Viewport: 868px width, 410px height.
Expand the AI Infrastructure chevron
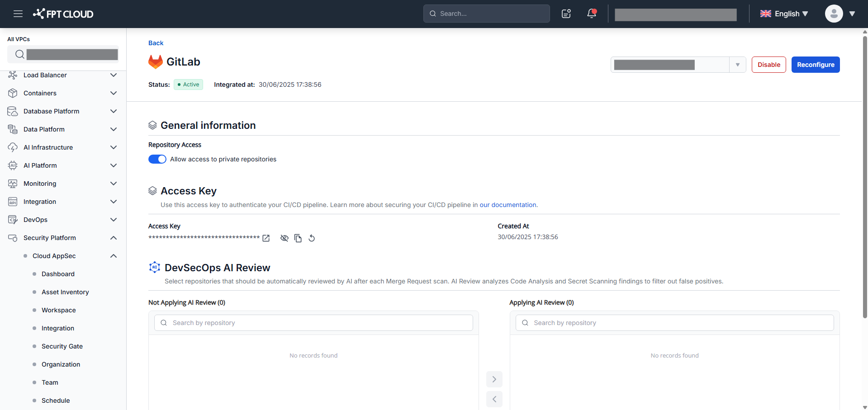[114, 147]
